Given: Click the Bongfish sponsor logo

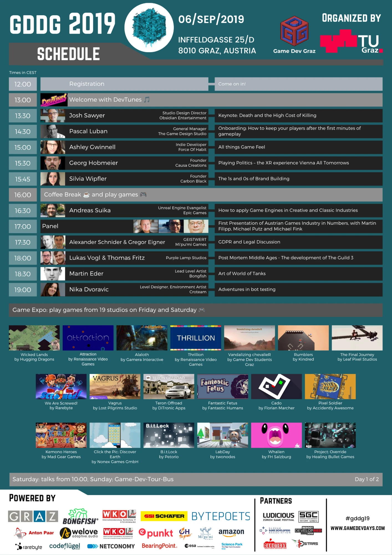Looking at the screenshot, I should point(80,517).
